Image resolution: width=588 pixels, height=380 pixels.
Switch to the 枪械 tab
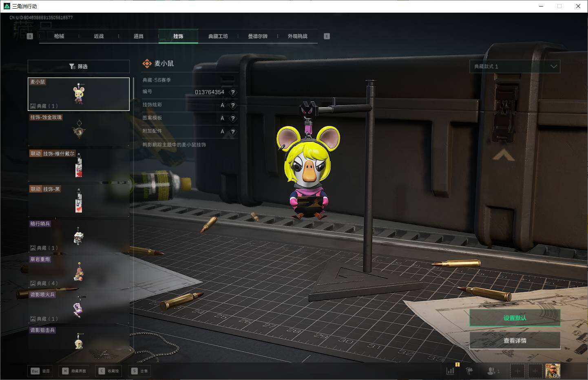(59, 36)
